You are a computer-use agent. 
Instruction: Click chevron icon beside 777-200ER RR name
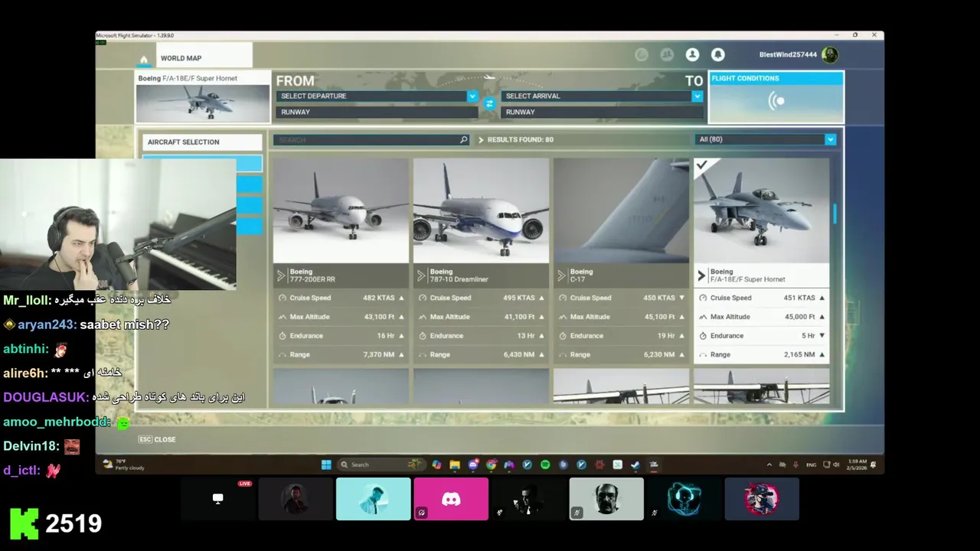(282, 275)
